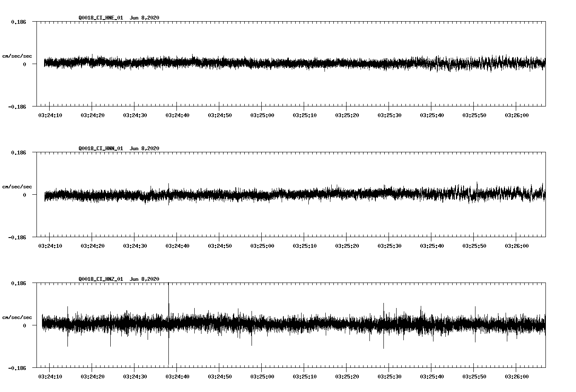Image resolution: width=576 pixels, height=392 pixels.
Task: Pick the 03:25:20 time label under HNZ plot
Action: [x=347, y=376]
